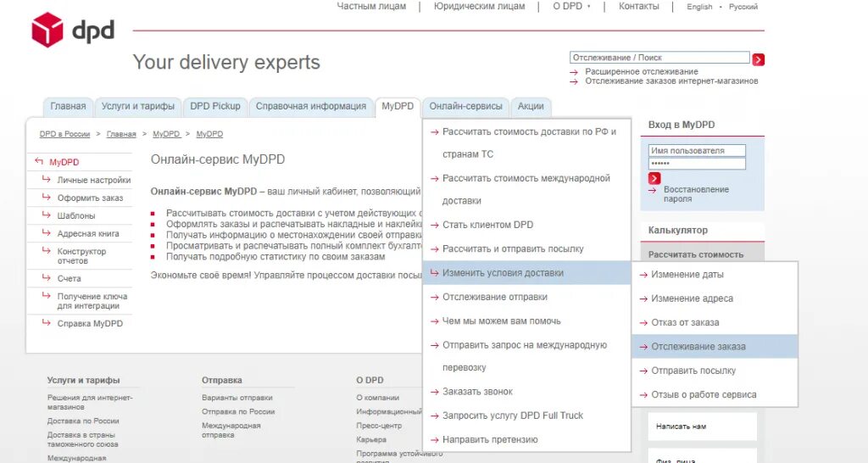Click the DPD red cube logo
The width and height of the screenshot is (868, 463).
pos(47,30)
